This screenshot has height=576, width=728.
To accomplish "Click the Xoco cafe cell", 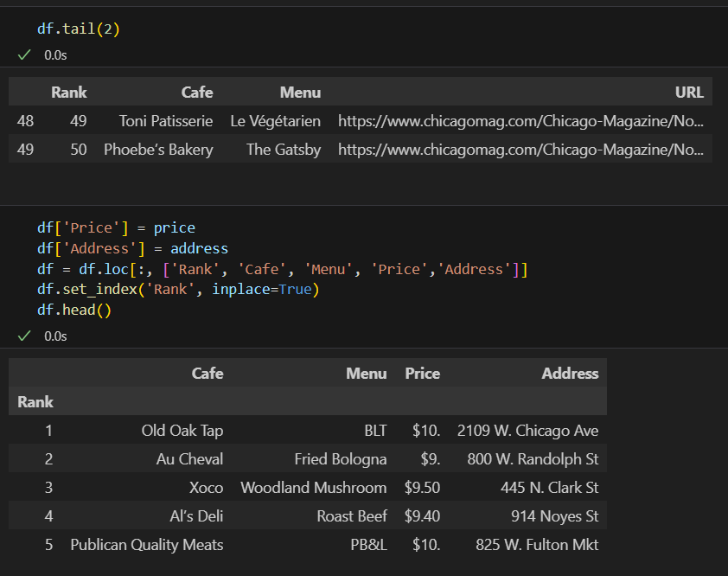I will [206, 488].
